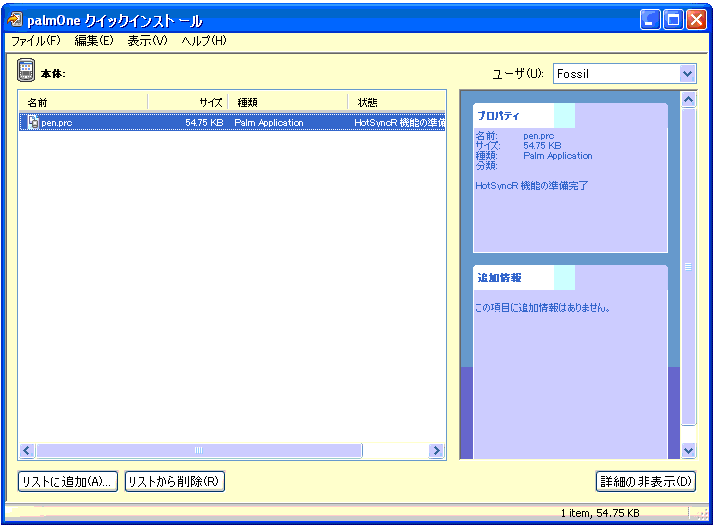Viewport: 715px width, 527px height.
Task: Close the palmOne クイックインストール window
Action: pyautogui.click(x=697, y=20)
